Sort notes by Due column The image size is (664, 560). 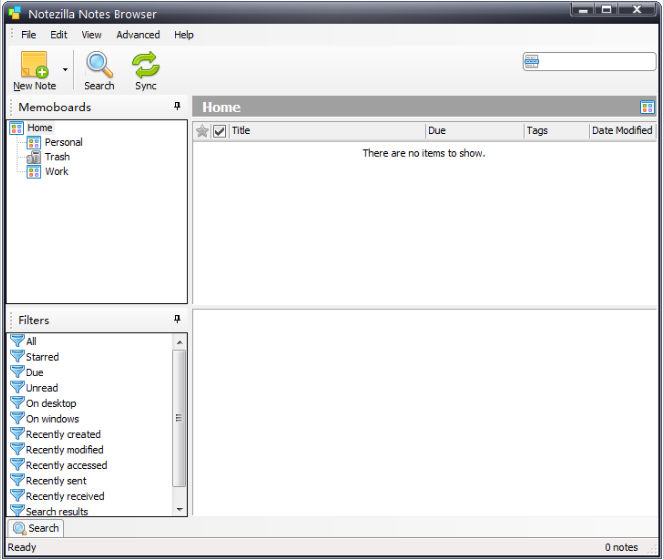pos(474,130)
